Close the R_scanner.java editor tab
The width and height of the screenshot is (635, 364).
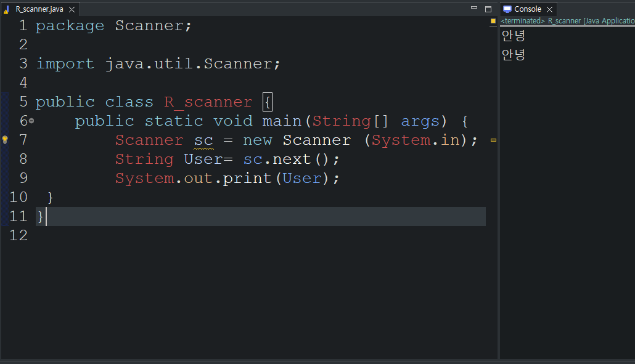(72, 9)
